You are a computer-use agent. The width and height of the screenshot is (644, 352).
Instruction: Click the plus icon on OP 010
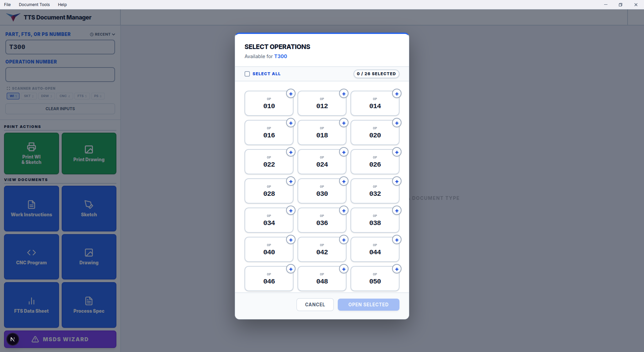coord(291,94)
